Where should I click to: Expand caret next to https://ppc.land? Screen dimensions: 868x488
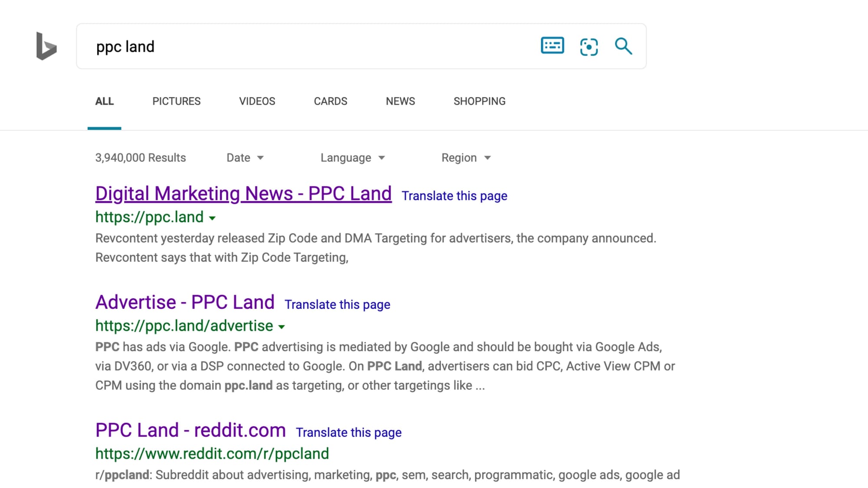(212, 218)
